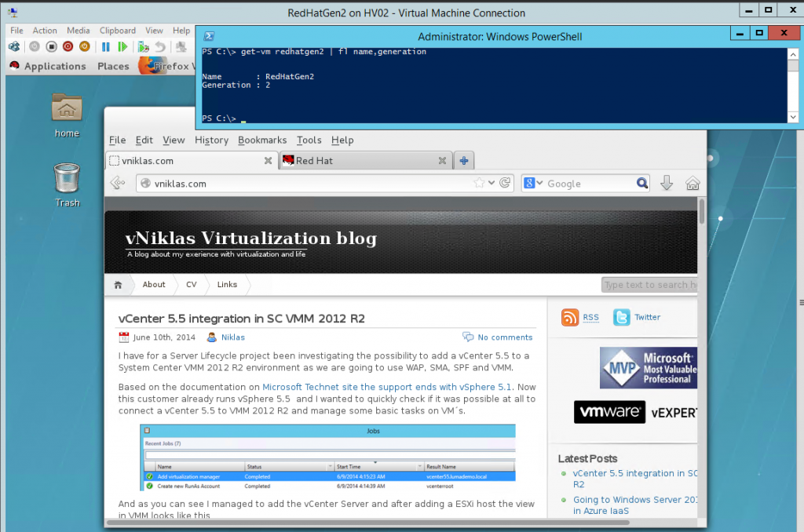
Task: Open the VM Connection View menu
Action: coord(154,31)
